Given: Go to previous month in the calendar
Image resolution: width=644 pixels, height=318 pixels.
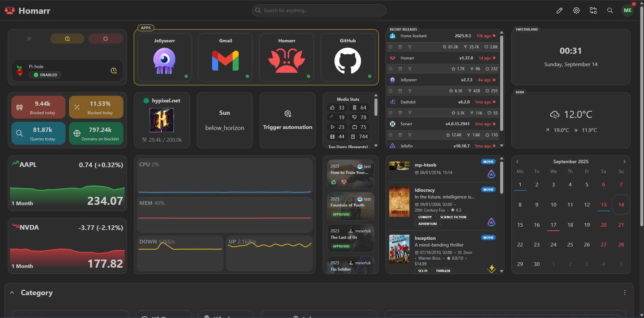Looking at the screenshot, I should point(517,162).
